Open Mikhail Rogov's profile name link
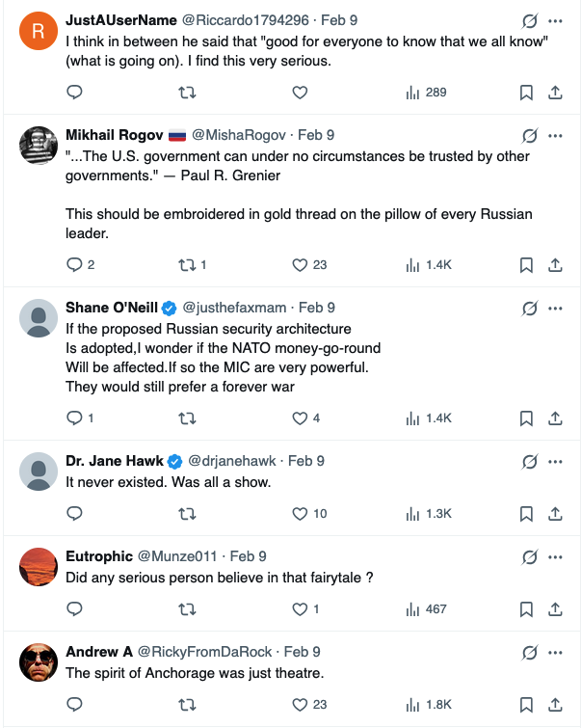 (114, 135)
